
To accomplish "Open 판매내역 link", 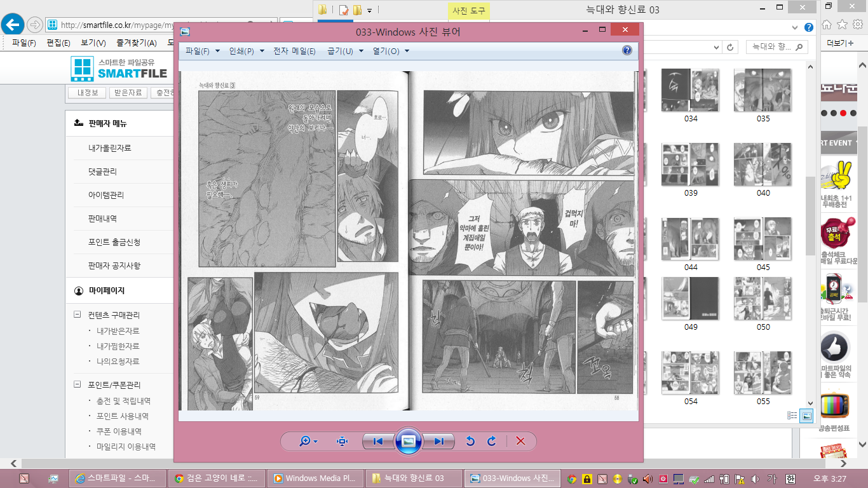I will point(103,219).
